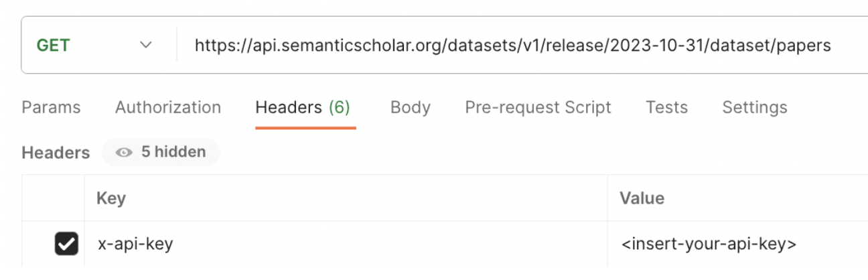Expand the request method chevron arrow
868x280 pixels.
(x=145, y=46)
